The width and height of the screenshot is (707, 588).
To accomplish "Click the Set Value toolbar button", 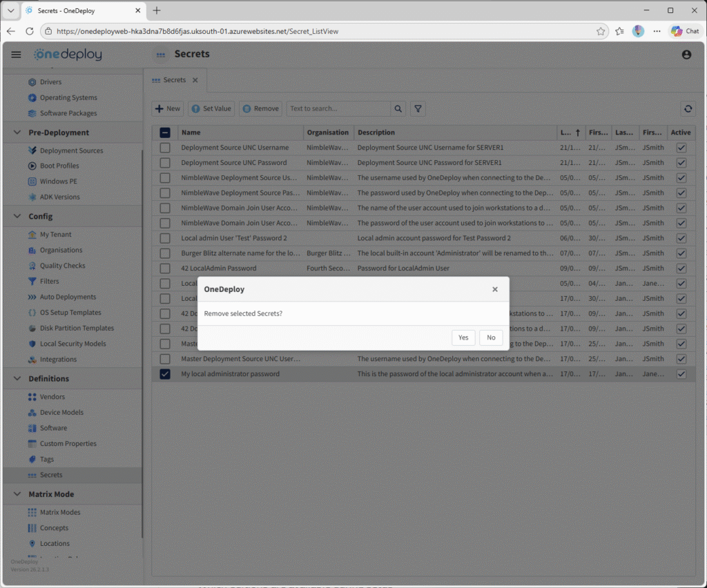I will (211, 108).
